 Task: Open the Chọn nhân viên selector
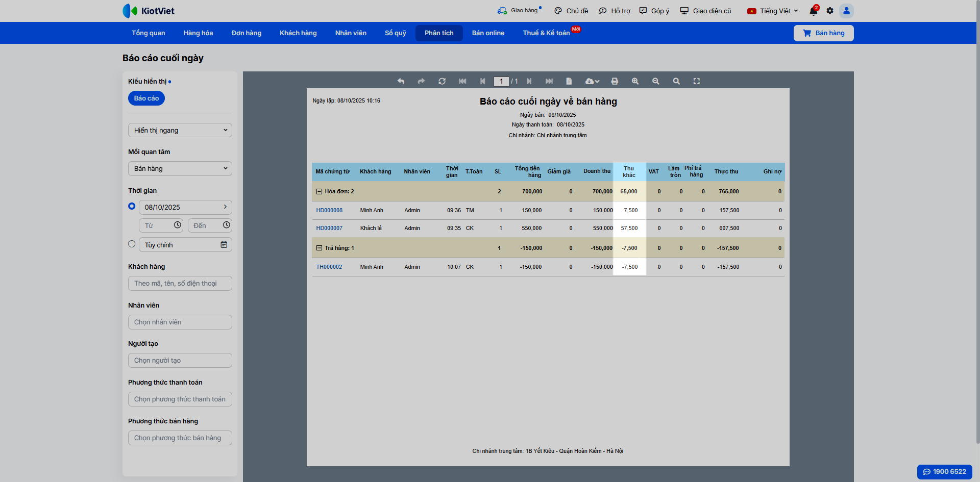180,322
